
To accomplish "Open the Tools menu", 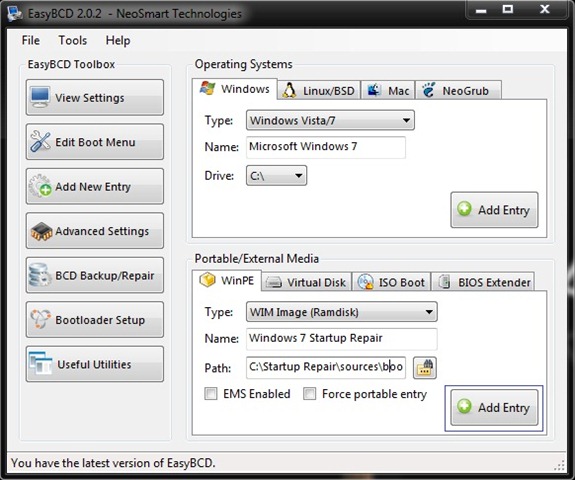I will [x=73, y=40].
